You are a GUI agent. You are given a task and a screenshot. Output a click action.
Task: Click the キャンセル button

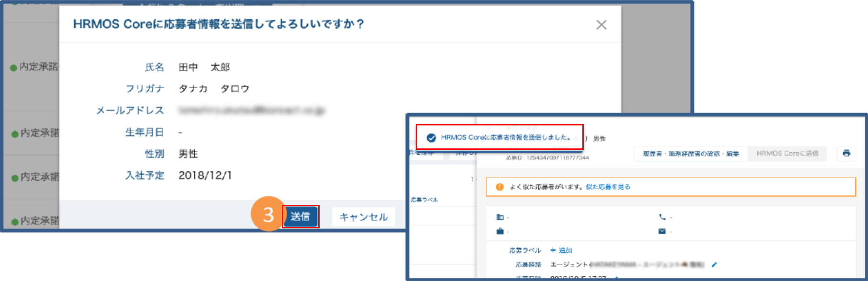[363, 217]
